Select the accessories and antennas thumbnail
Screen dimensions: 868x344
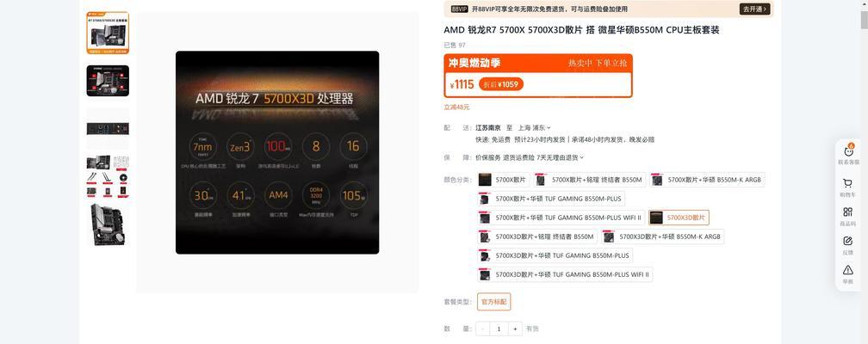tap(108, 176)
